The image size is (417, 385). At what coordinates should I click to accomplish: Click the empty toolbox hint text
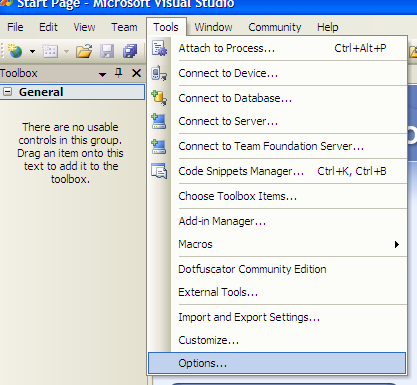pos(70,153)
